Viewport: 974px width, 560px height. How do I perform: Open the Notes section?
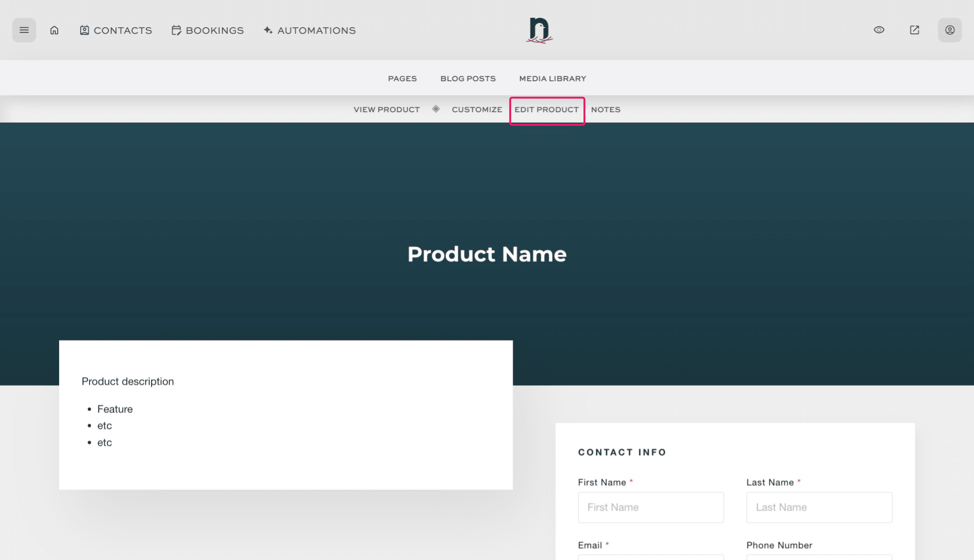pos(606,109)
